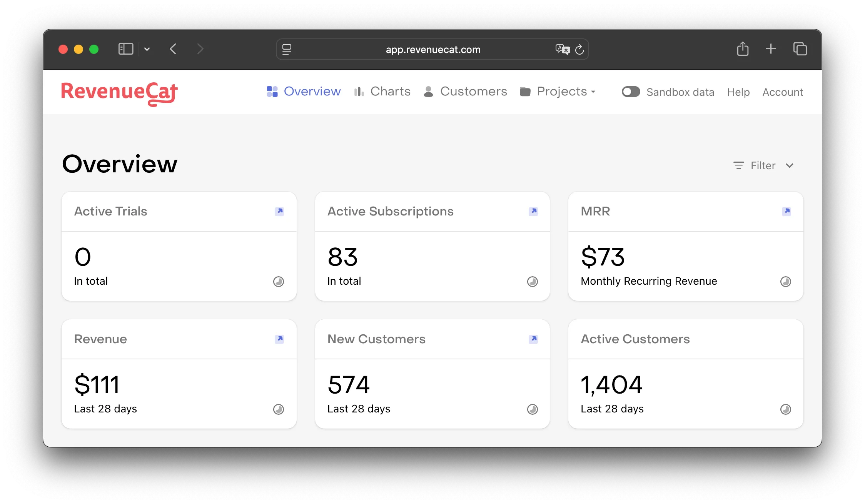The image size is (865, 504).
Task: Click the clock icon on Active Customers card
Action: click(786, 409)
